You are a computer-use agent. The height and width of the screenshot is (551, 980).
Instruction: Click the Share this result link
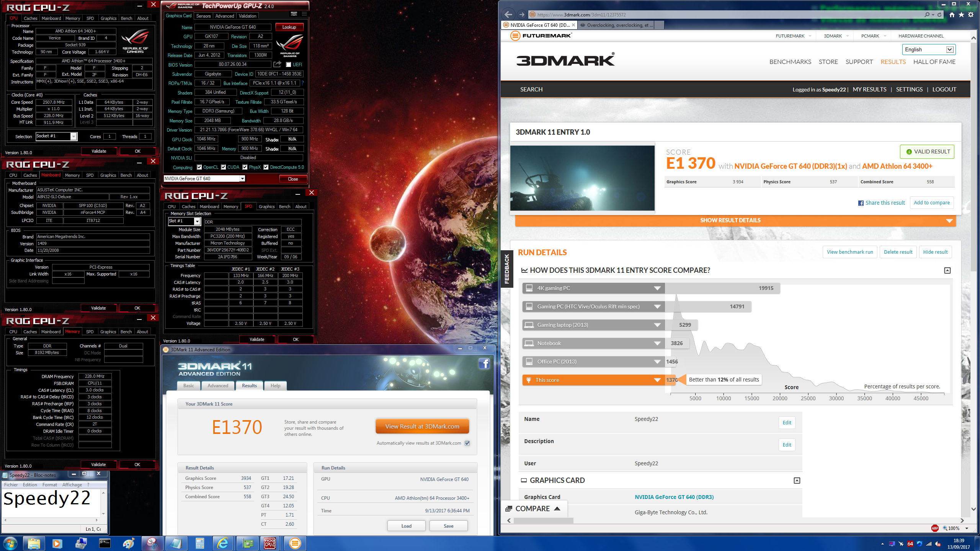[x=881, y=203]
